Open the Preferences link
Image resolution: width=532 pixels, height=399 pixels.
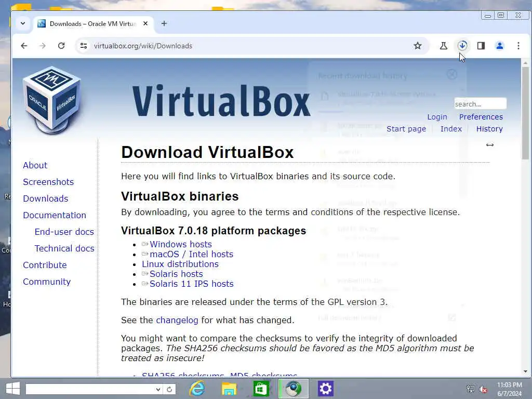pyautogui.click(x=481, y=117)
